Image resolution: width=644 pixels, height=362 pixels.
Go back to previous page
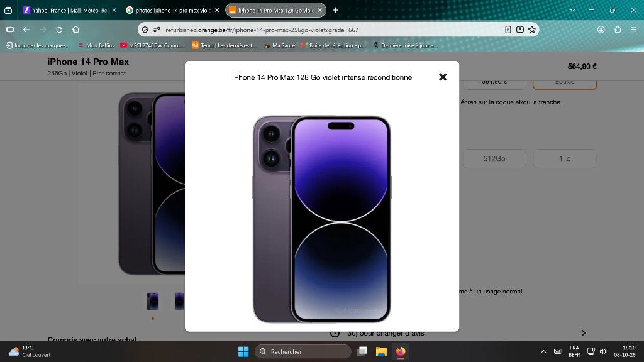(x=26, y=30)
